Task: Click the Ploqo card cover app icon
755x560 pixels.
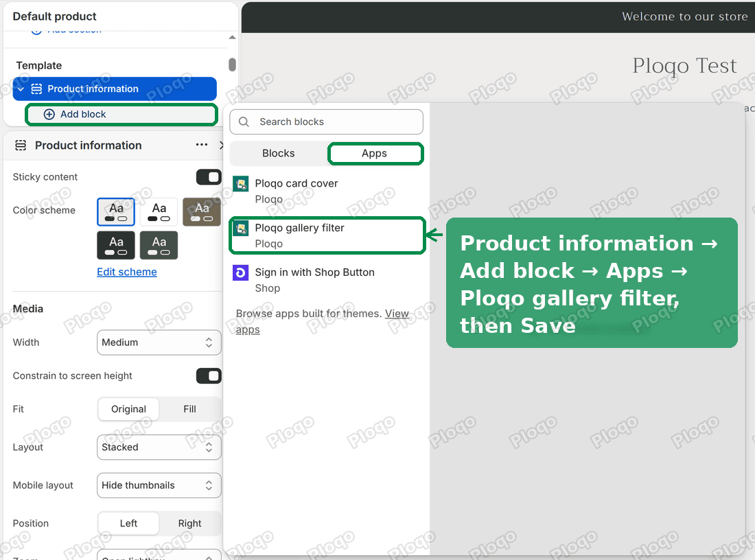Action: pos(241,183)
